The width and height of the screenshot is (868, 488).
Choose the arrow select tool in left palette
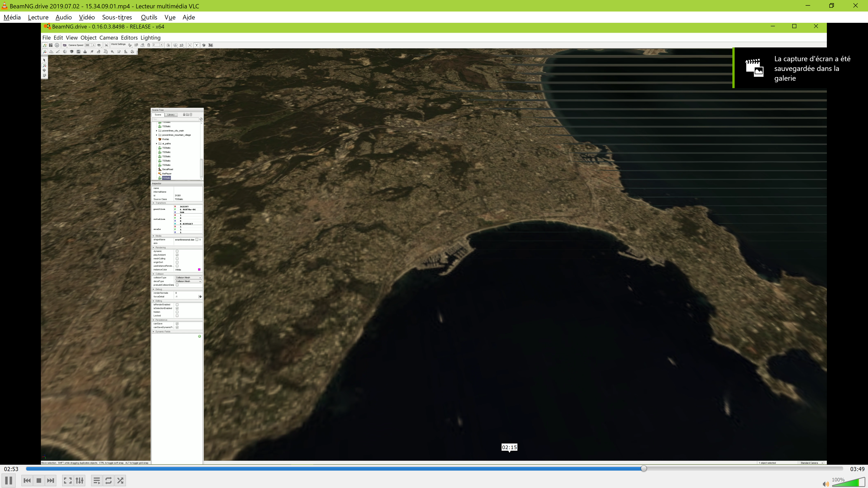pyautogui.click(x=44, y=60)
